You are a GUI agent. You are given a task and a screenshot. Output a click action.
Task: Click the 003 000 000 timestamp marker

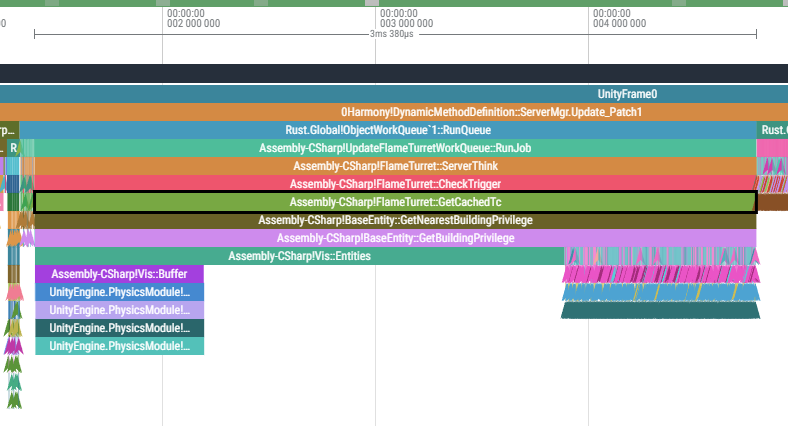click(406, 18)
